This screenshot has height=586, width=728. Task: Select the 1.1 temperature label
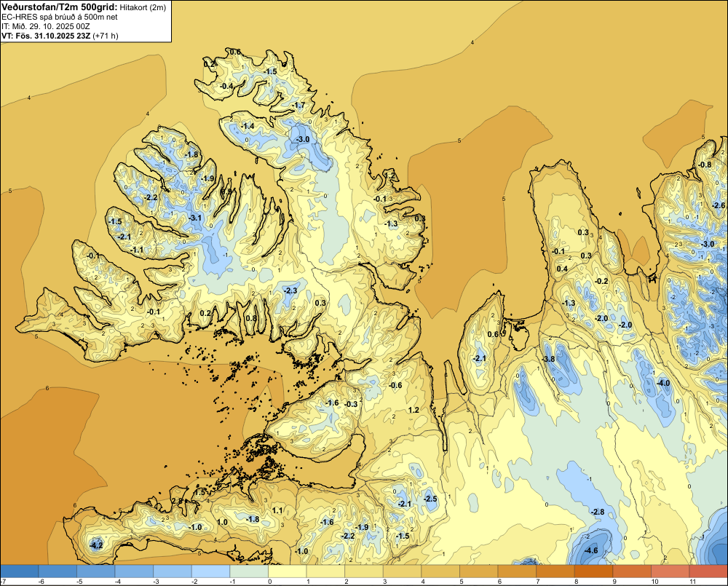[x=277, y=511]
